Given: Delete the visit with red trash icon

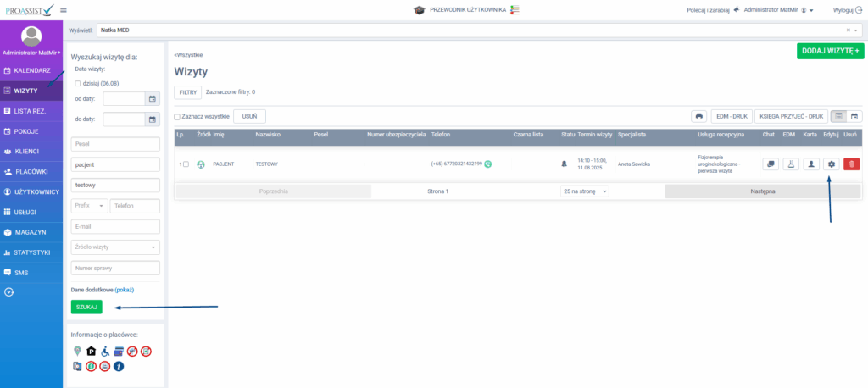Looking at the screenshot, I should point(851,164).
